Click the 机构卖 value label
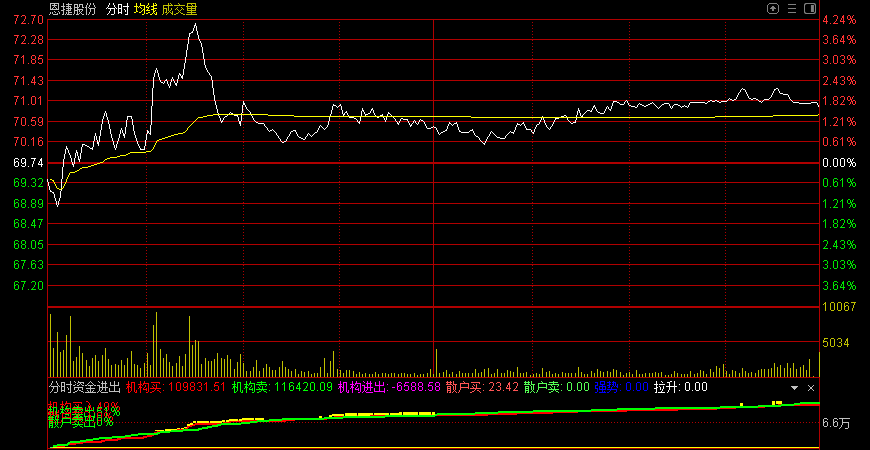 pos(281,387)
